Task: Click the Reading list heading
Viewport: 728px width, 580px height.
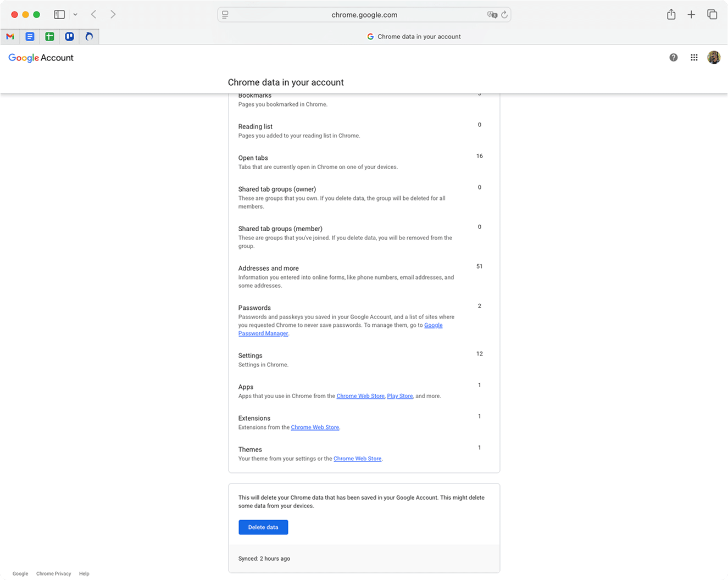Action: point(255,127)
